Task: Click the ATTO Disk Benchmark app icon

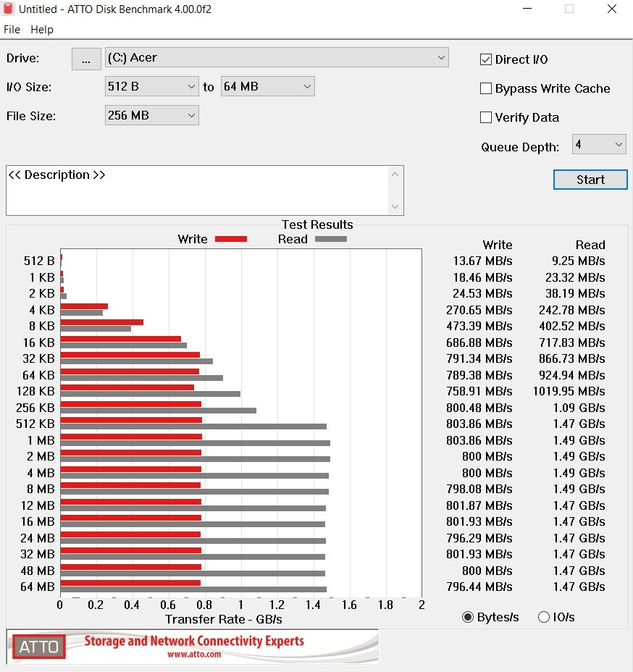Action: [8, 9]
